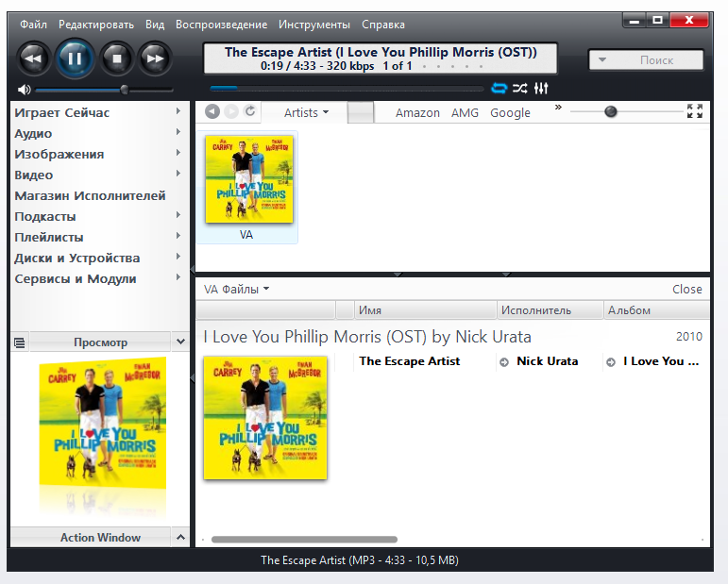Screen dimensions: 728x584
Task: Open the Amazon link
Action: click(417, 112)
